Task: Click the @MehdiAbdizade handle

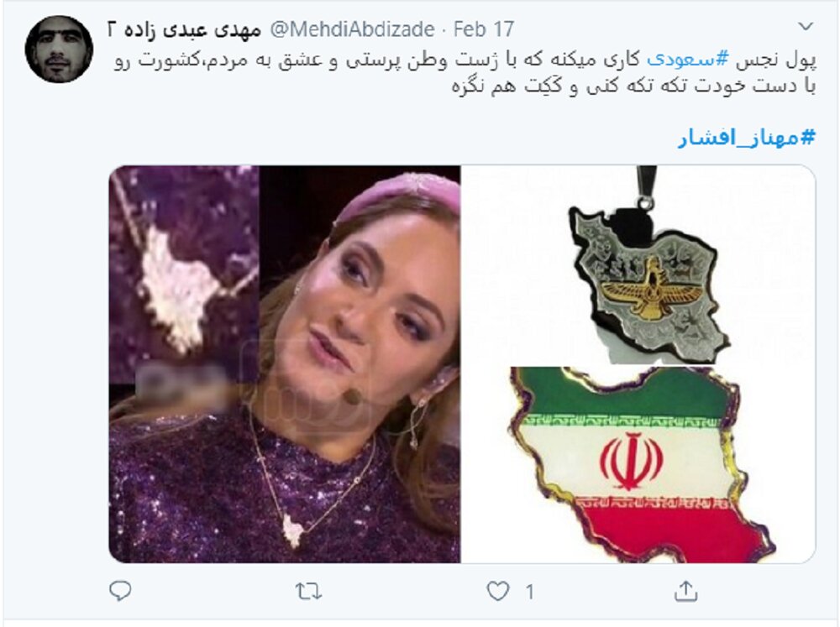Action: point(352,29)
